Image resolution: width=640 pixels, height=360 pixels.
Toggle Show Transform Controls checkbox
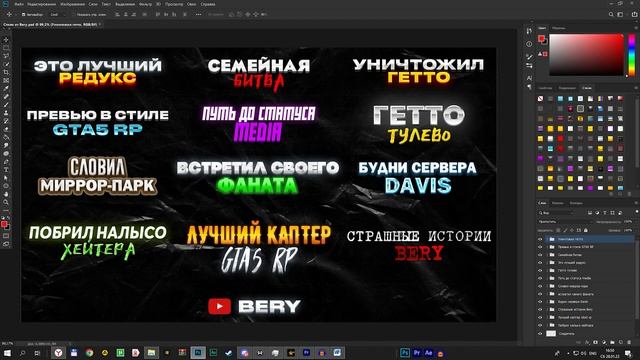pyautogui.click(x=74, y=14)
